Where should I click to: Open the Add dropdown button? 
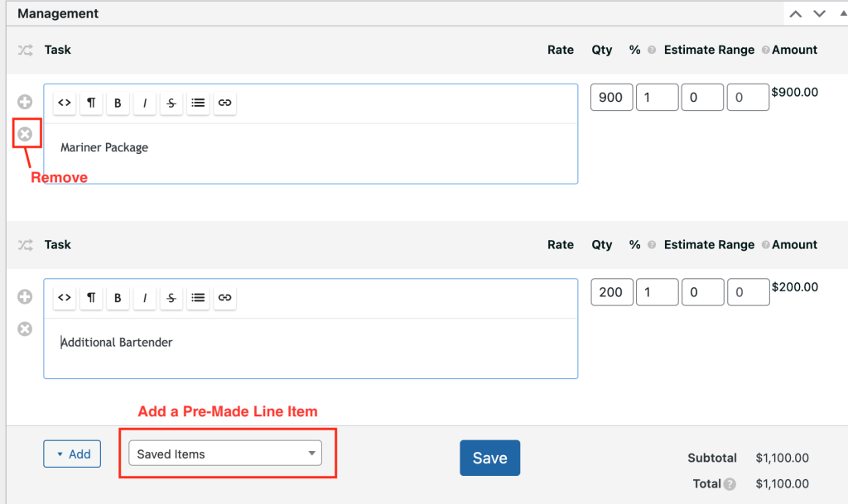(72, 454)
